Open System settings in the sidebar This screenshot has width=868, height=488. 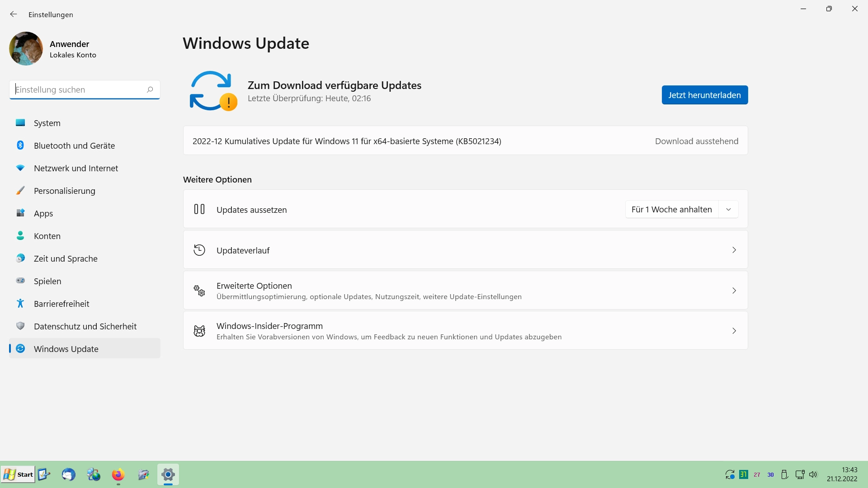point(85,123)
